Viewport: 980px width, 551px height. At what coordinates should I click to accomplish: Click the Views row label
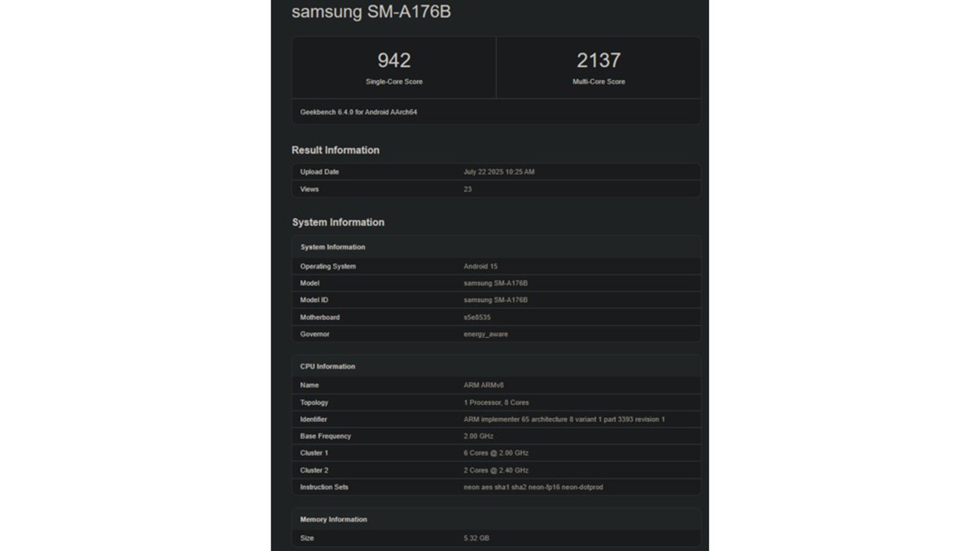(310, 189)
